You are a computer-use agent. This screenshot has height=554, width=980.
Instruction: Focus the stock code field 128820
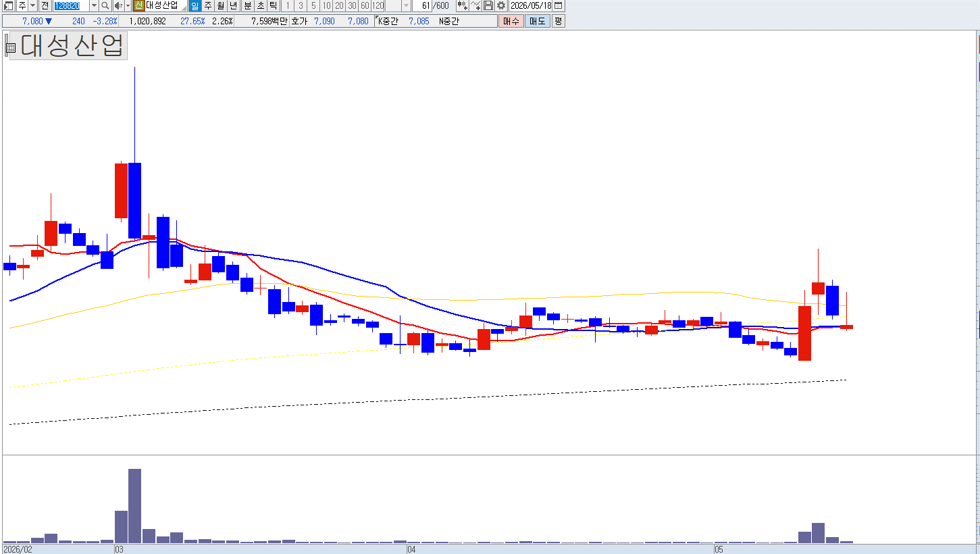[71, 5]
